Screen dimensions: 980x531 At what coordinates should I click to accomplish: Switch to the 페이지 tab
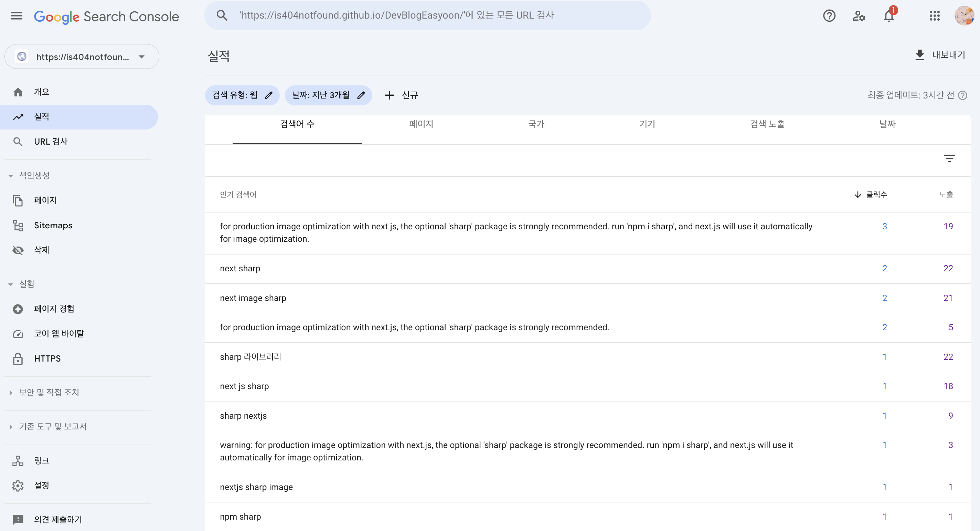pyautogui.click(x=421, y=124)
